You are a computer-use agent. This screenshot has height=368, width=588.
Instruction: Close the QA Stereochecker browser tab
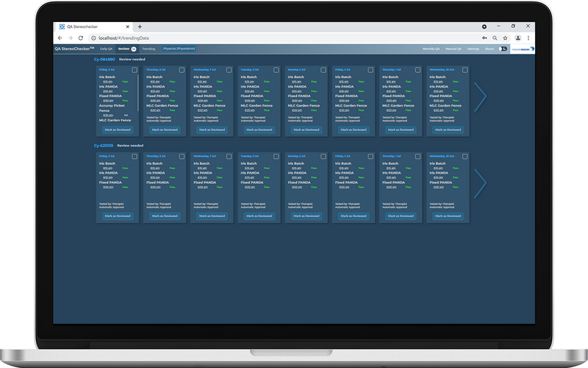coord(127,26)
